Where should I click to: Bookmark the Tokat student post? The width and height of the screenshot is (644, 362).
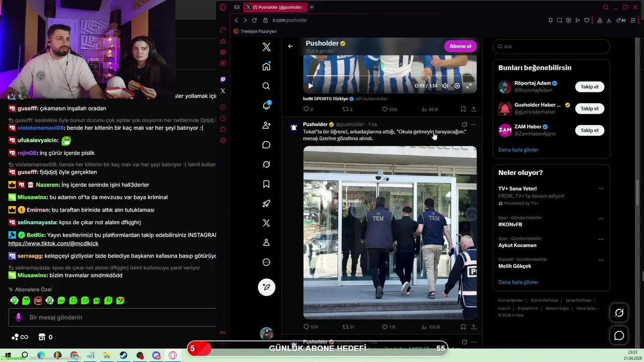[463, 327]
